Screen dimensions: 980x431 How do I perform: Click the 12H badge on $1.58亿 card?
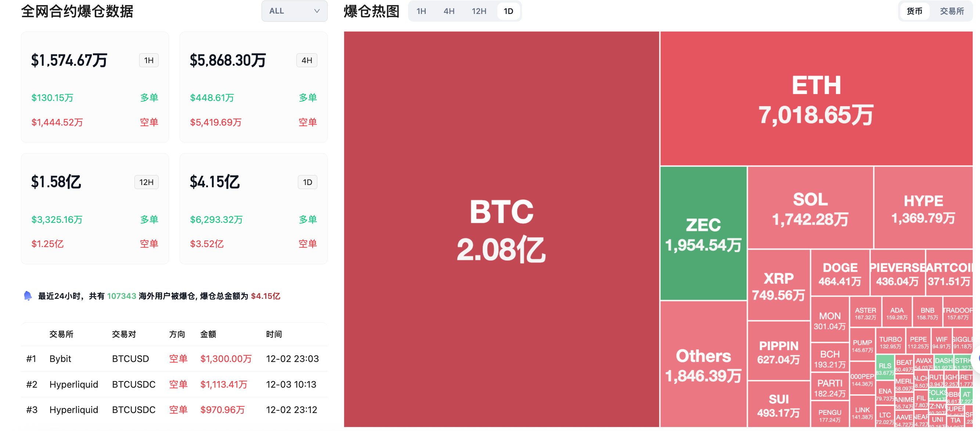coord(147,182)
